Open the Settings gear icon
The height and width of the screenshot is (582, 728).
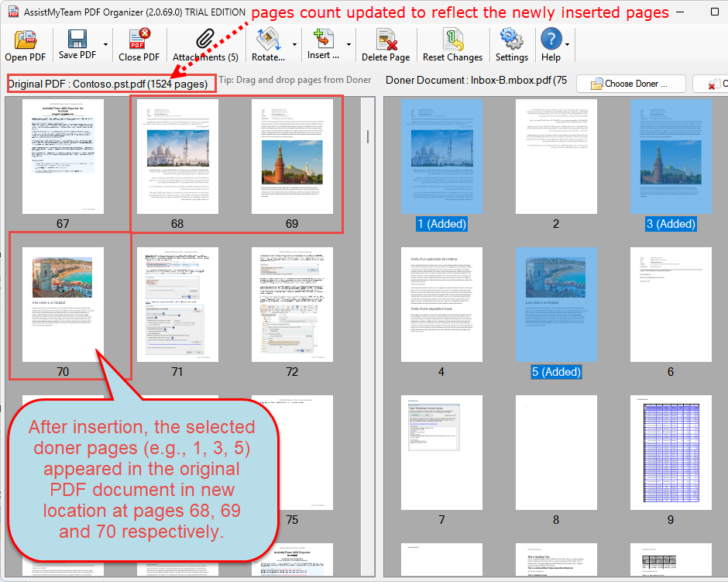point(511,39)
